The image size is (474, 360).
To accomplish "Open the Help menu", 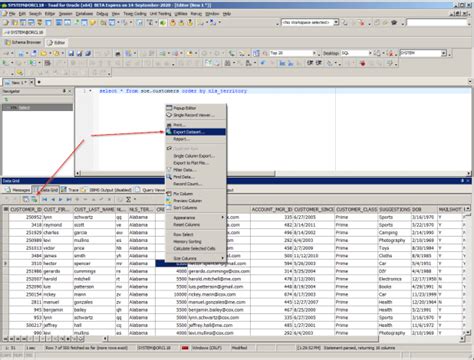I will pyautogui.click(x=227, y=14).
